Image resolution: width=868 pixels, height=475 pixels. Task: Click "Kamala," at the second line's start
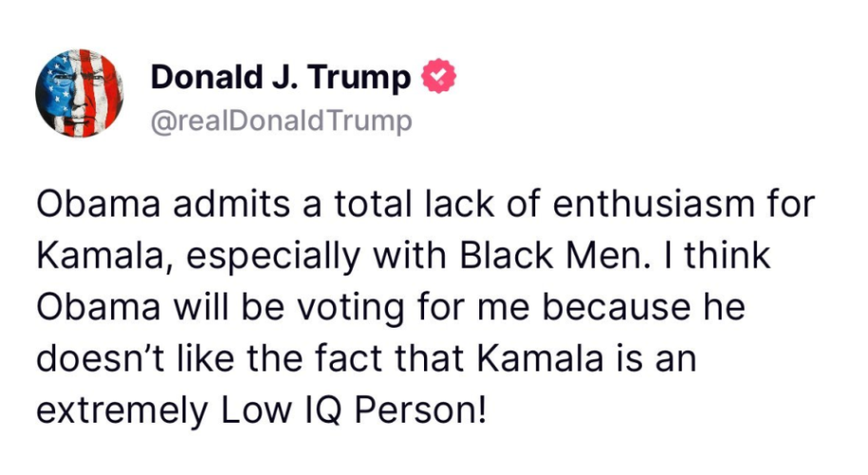pyautogui.click(x=103, y=256)
